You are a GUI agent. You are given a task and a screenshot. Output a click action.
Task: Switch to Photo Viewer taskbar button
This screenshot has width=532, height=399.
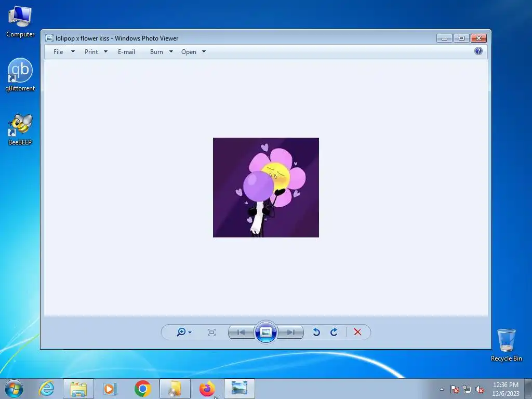[239, 389]
